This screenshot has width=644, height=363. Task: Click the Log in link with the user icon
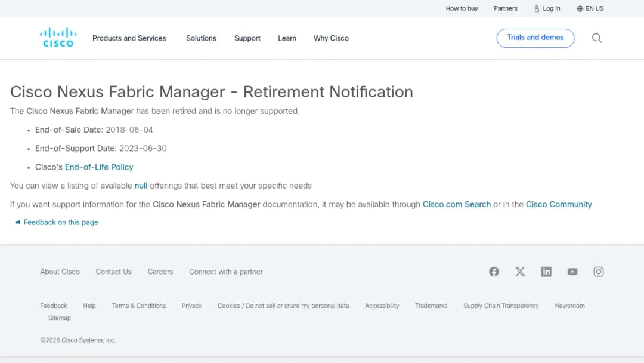pos(547,8)
